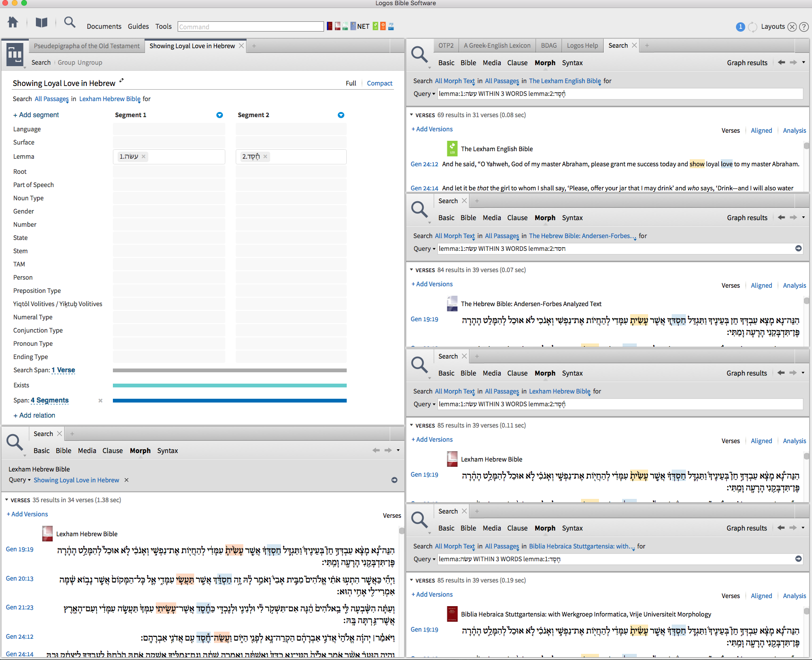Open the Documents menu
812x660 pixels.
pos(104,26)
